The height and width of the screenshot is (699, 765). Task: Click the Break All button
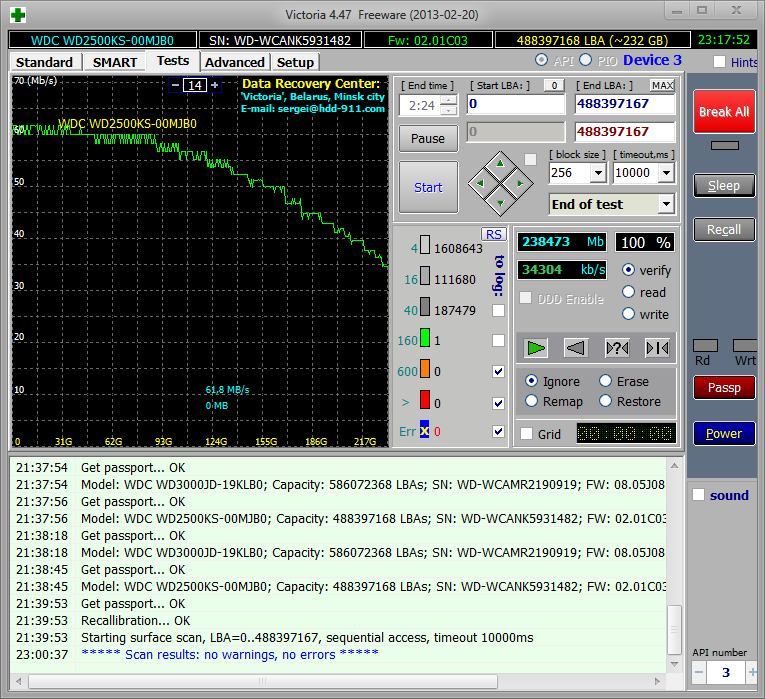click(723, 112)
